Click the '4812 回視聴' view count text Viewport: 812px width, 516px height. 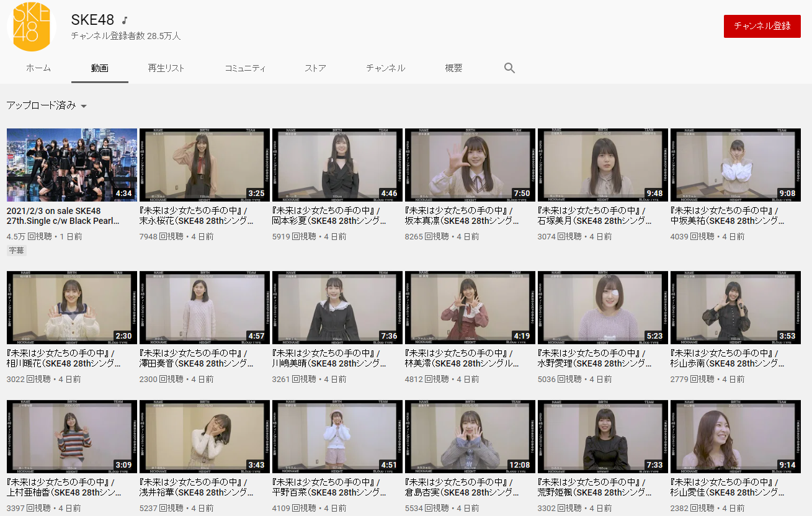[x=427, y=380]
